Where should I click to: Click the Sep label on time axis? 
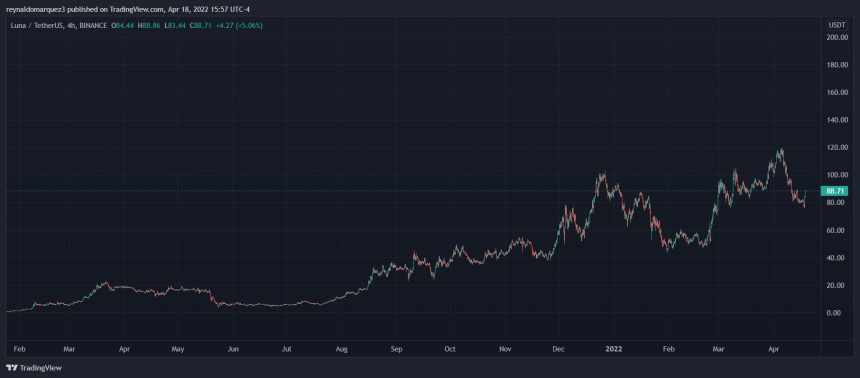click(397, 348)
